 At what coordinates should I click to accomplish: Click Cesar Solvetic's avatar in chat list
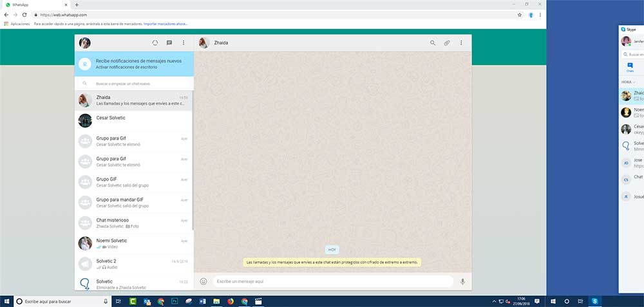(x=85, y=120)
